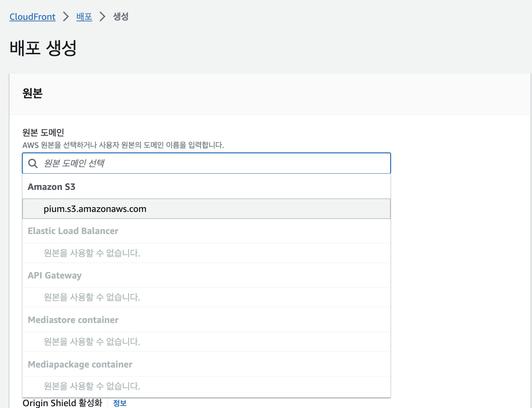Click unavailable origin message under API Gateway
This screenshot has width=532, height=408.
coord(92,297)
